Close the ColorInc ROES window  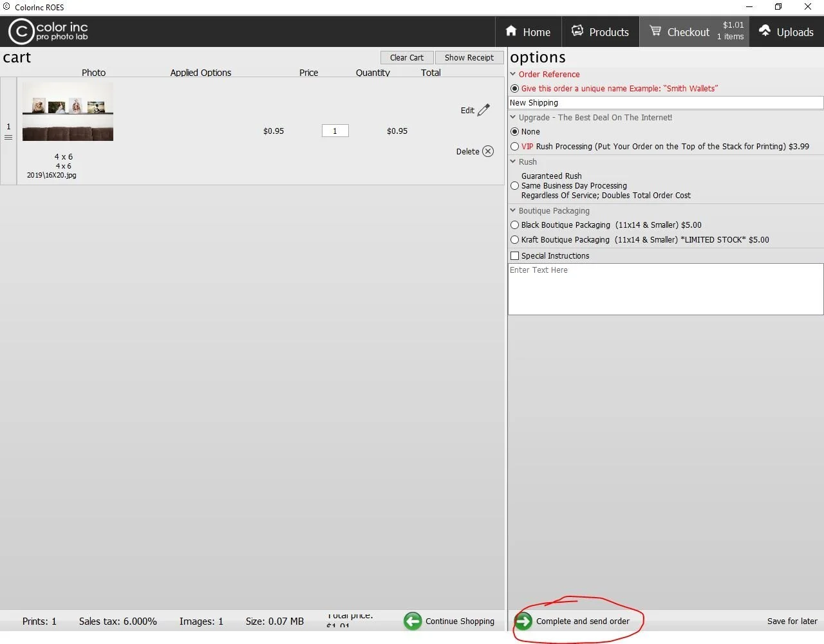pos(808,7)
